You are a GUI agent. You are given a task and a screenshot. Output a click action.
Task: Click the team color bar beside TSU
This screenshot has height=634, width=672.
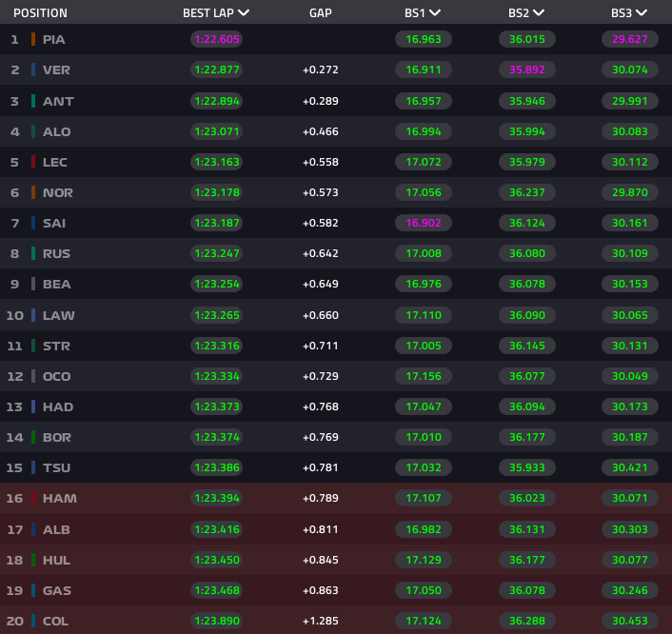click(33, 467)
